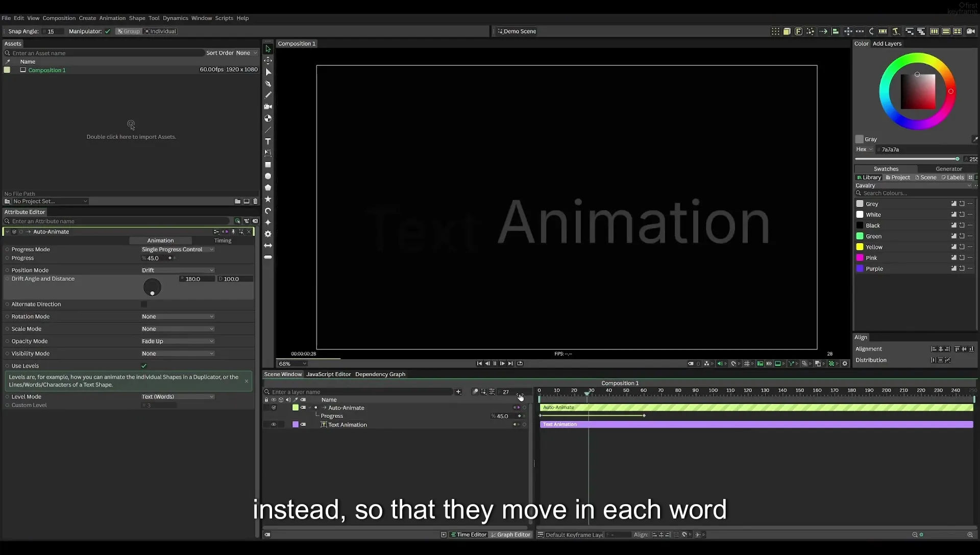Jump to the composition's first frame
Image resolution: width=980 pixels, height=555 pixels.
479,364
